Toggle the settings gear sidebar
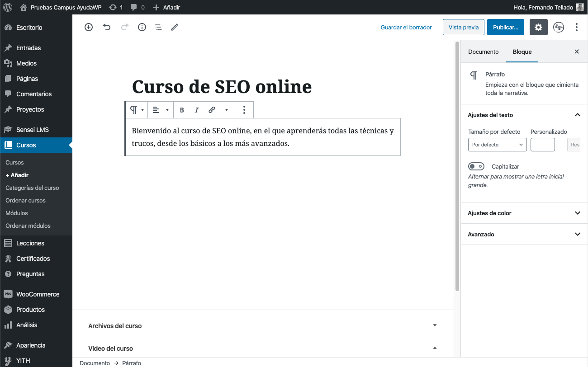Screen dimensions: 588x367 pyautogui.click(x=538, y=27)
